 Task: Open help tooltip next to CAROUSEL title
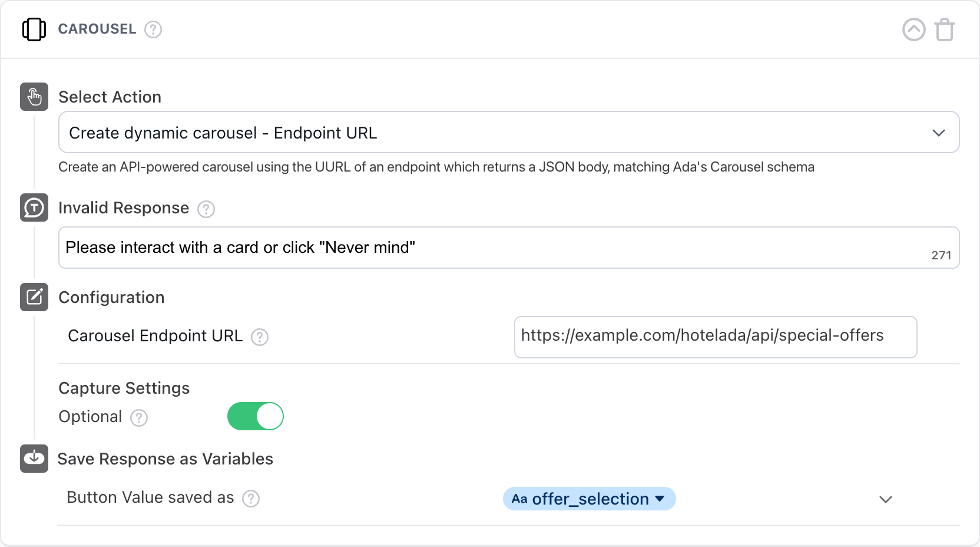pos(153,29)
